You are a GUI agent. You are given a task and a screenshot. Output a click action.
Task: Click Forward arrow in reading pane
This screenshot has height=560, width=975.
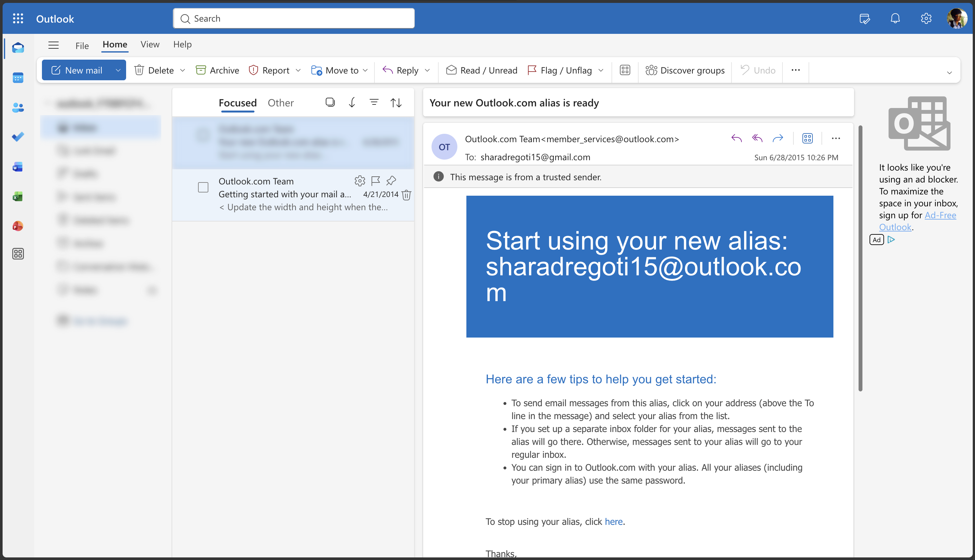[778, 138]
